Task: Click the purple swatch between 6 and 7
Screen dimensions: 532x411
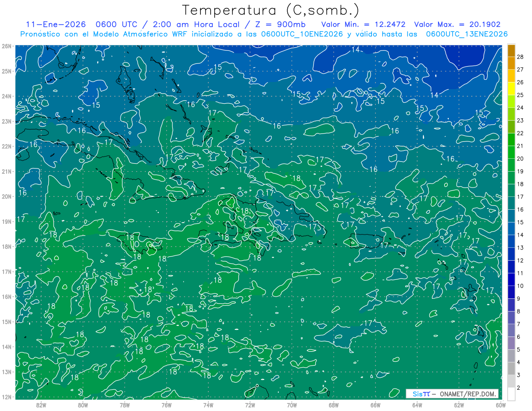Action: tap(511, 329)
